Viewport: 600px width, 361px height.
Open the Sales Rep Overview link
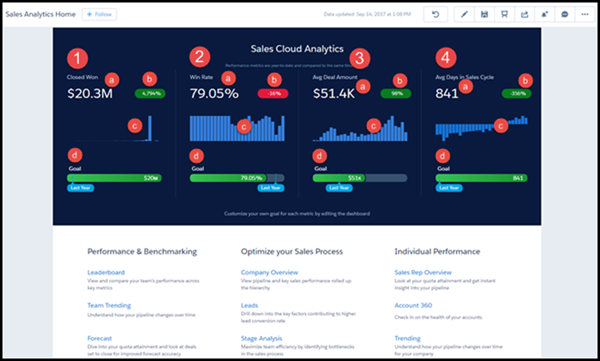423,273
